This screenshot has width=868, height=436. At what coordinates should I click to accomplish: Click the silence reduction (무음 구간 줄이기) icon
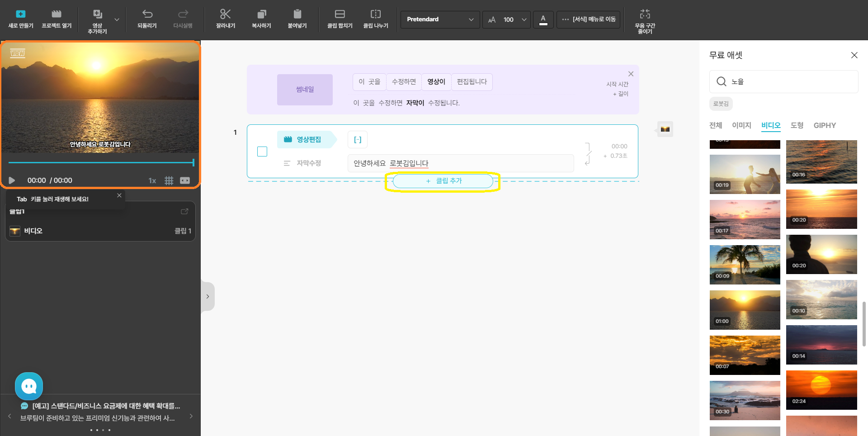pyautogui.click(x=645, y=14)
